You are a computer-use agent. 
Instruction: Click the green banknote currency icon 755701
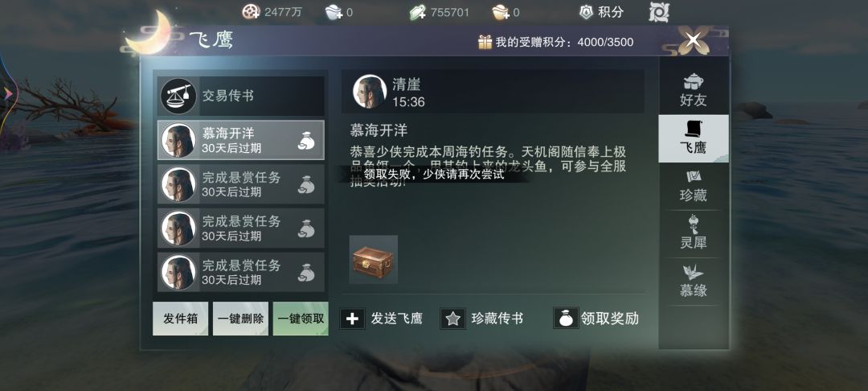pos(418,11)
